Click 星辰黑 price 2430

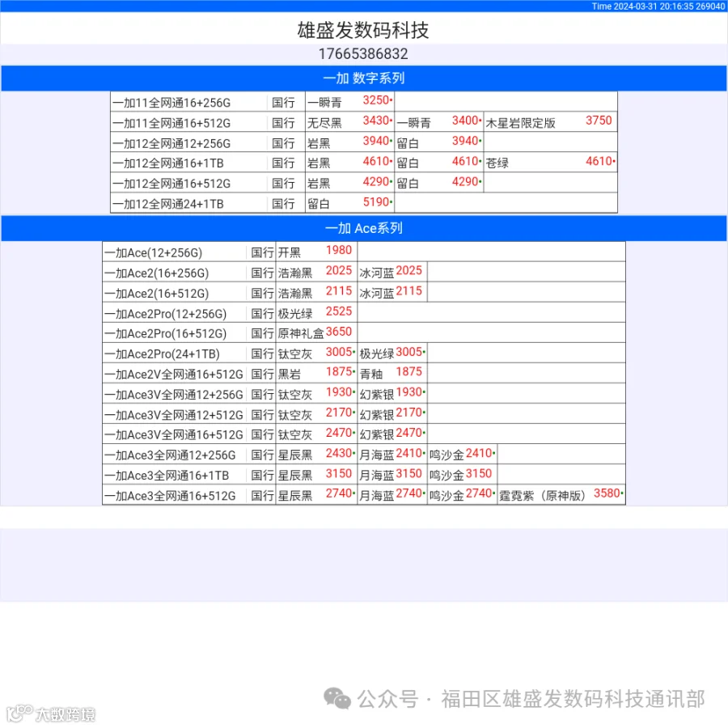coord(338,453)
